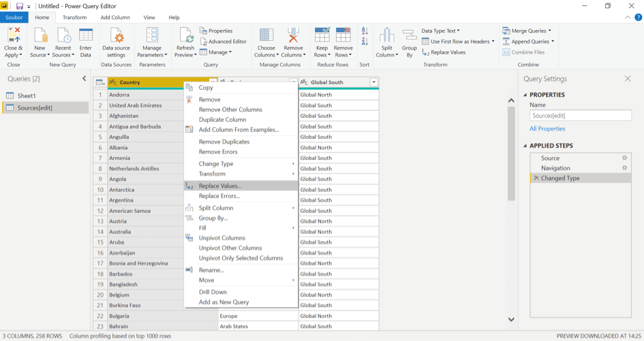Screen dimensions: 644x341
Task: Open the Data Type: Text dropdown
Action: pyautogui.click(x=440, y=31)
